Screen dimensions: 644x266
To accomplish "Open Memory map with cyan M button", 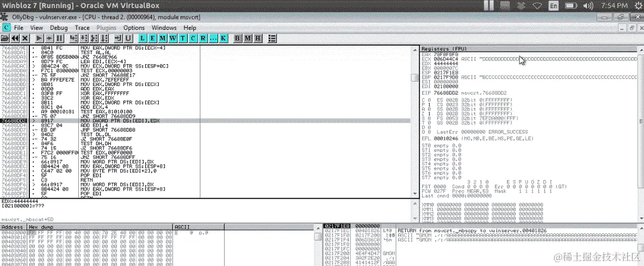I will [x=163, y=38].
